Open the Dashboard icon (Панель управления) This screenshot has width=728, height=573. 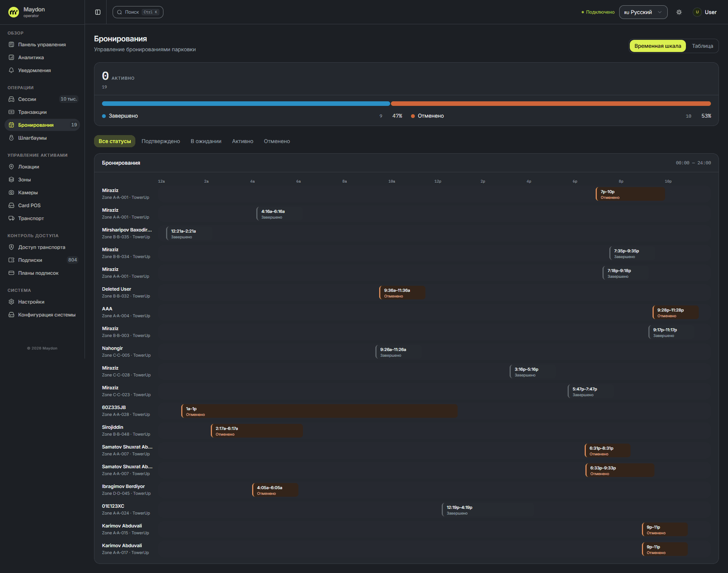11,44
